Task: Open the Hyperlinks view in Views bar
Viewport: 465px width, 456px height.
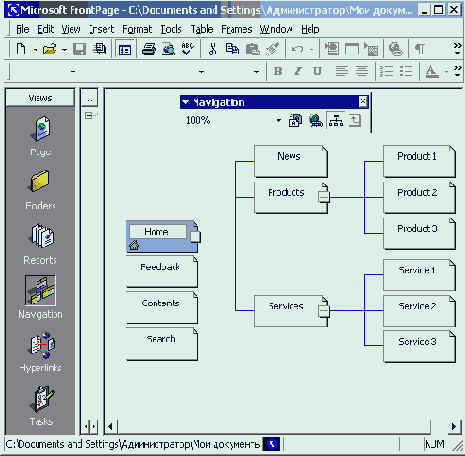Action: pos(41,346)
